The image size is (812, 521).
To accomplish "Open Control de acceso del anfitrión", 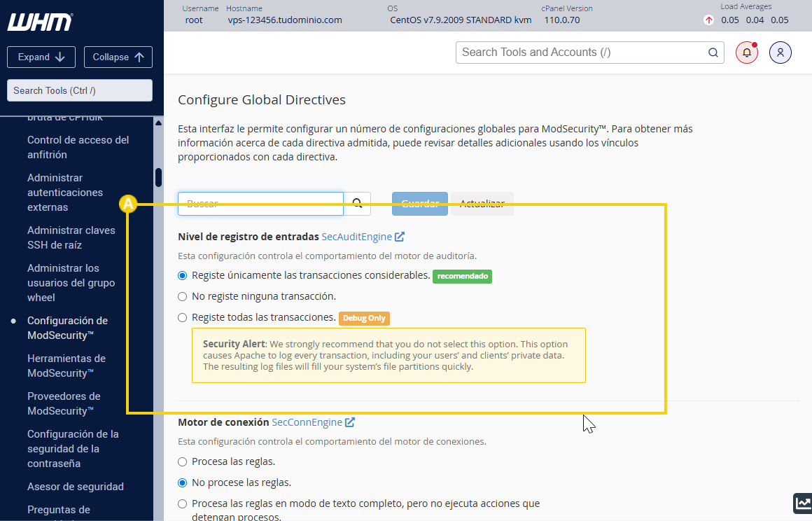I will pyautogui.click(x=78, y=147).
